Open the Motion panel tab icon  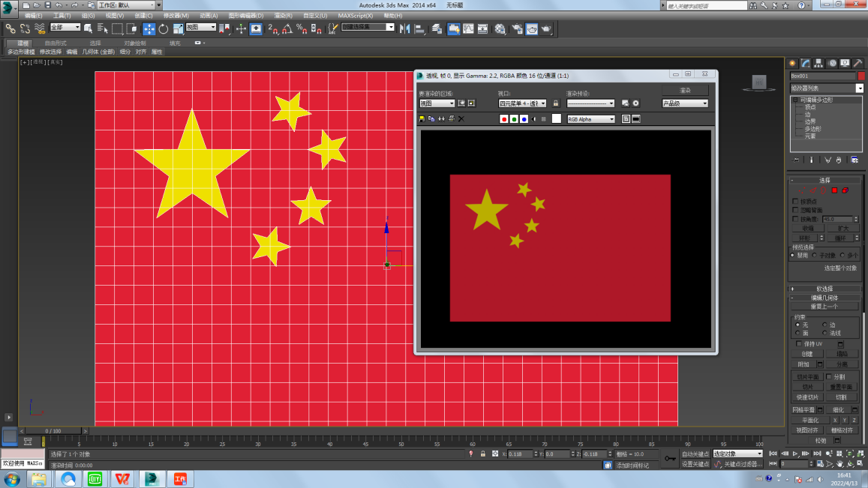coord(832,63)
